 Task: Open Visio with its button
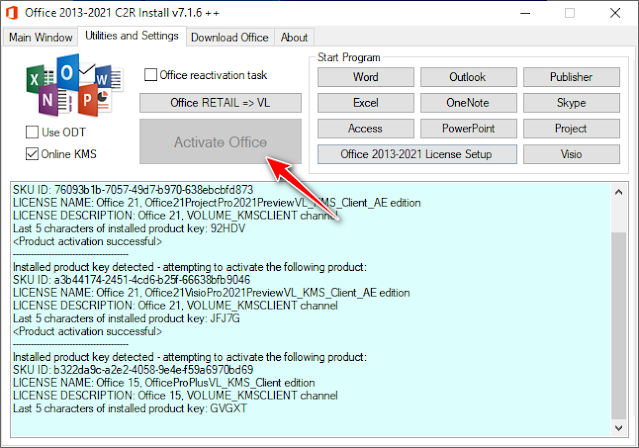pyautogui.click(x=571, y=154)
